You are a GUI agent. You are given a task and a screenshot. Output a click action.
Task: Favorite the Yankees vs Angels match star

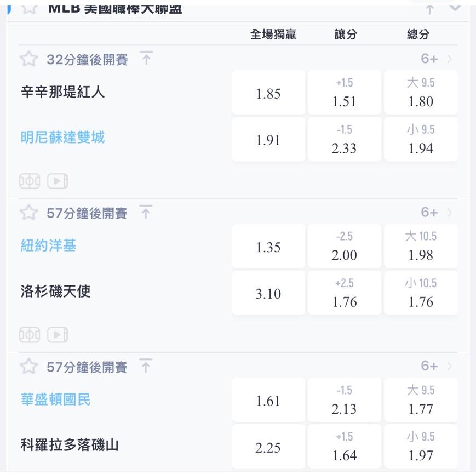[x=29, y=213]
